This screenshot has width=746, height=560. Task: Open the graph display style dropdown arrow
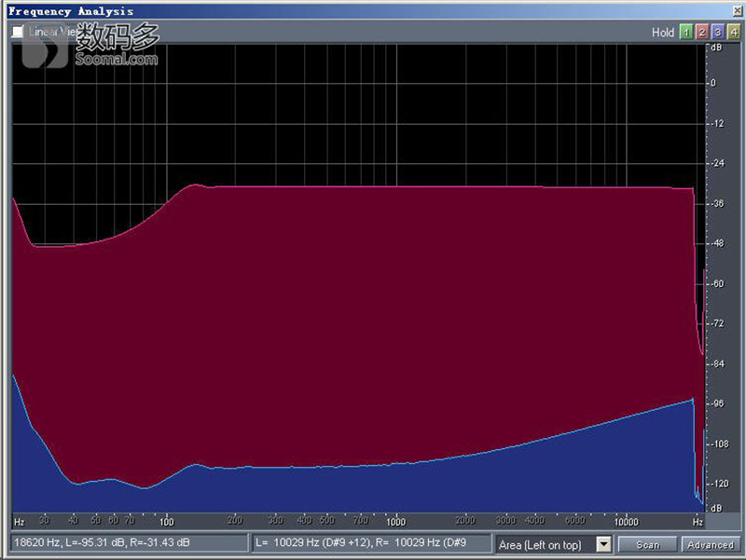[602, 544]
